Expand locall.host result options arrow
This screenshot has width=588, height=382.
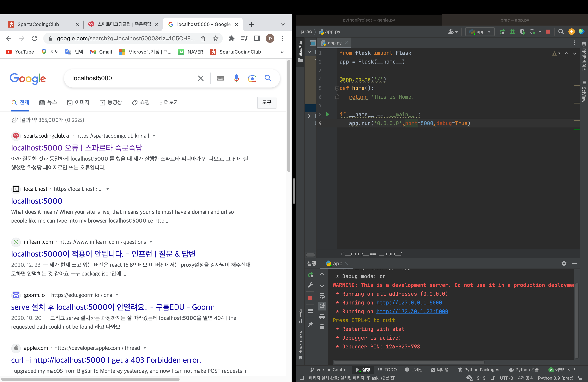(x=107, y=189)
